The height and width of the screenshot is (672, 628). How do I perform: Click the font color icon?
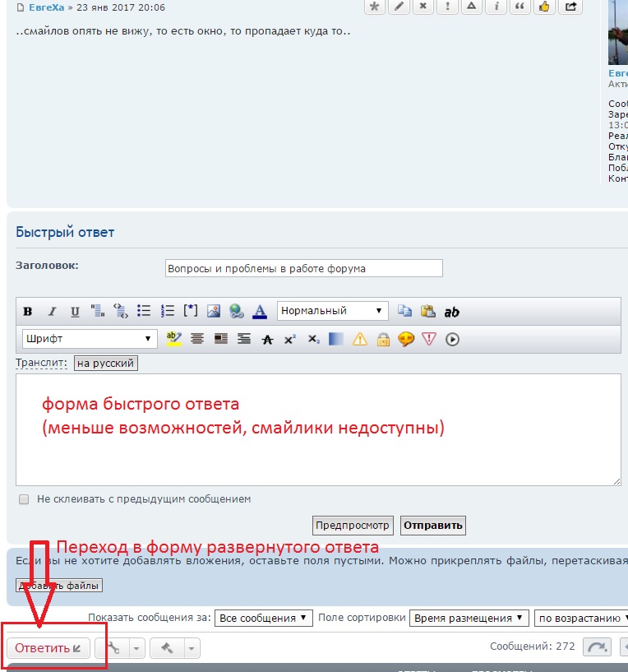[x=260, y=311]
